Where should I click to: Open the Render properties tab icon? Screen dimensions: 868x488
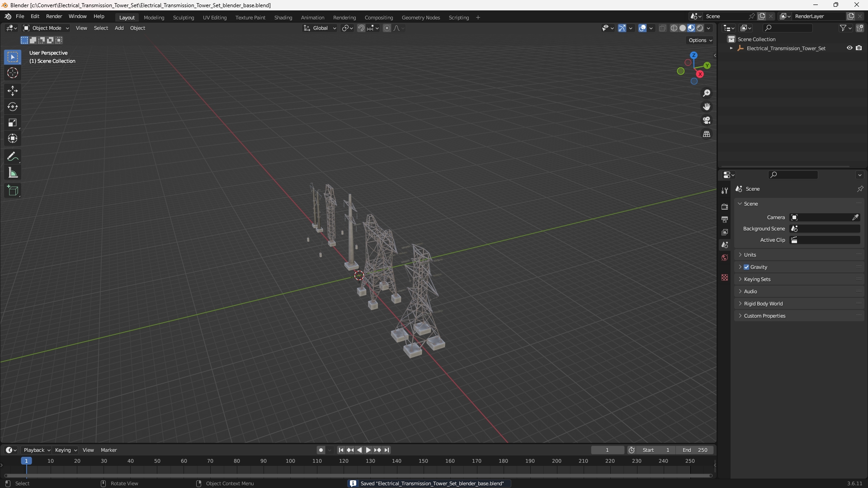tap(725, 206)
